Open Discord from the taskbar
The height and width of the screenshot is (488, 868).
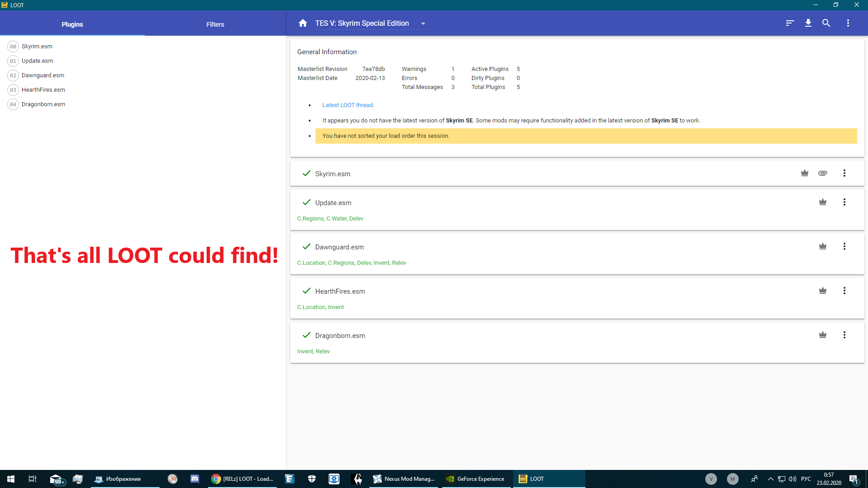click(x=195, y=479)
